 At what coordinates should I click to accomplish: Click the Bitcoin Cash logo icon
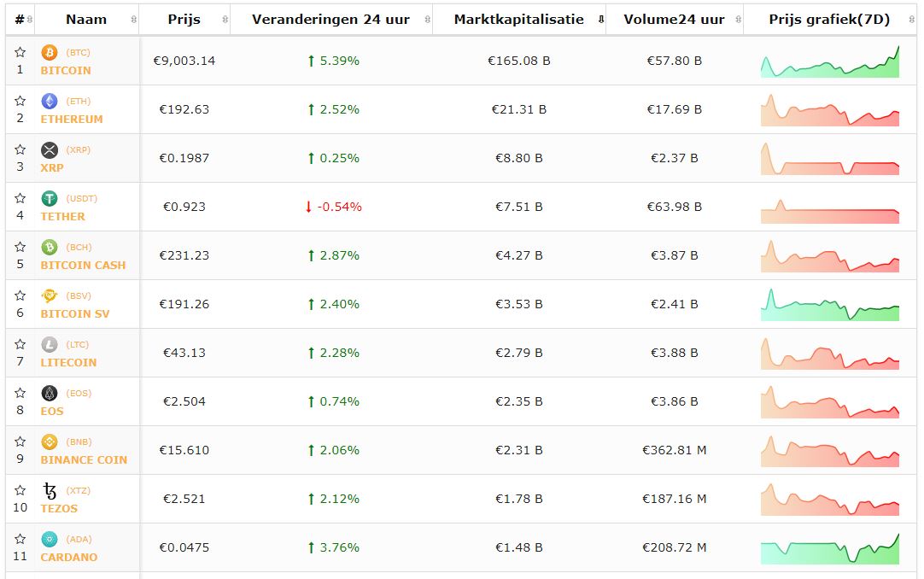pos(50,247)
